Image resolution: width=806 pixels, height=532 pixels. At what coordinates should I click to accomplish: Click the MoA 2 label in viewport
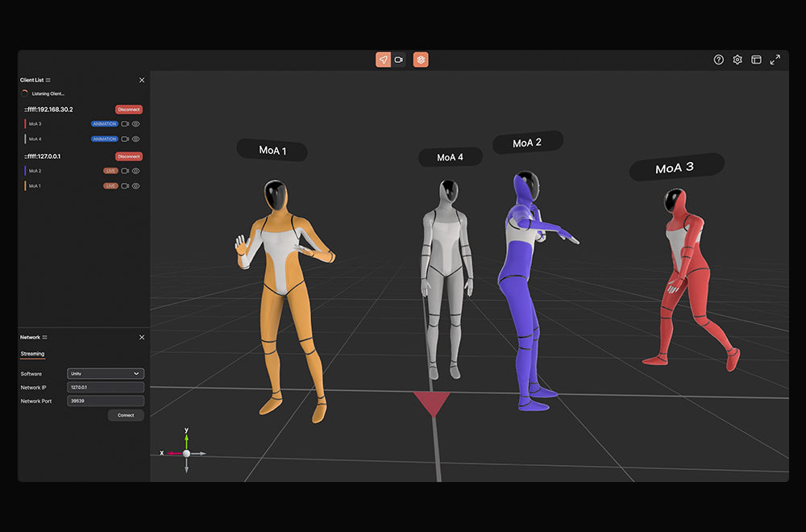(527, 143)
